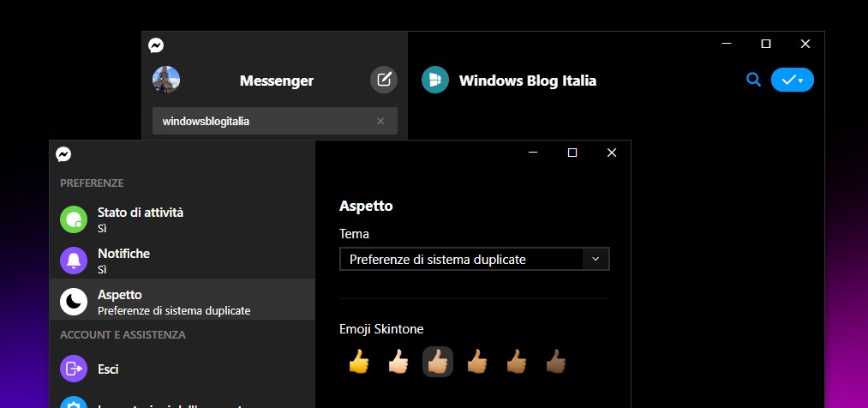Image resolution: width=868 pixels, height=408 pixels.
Task: Select Aspetto in the preferences list
Action: 183,299
